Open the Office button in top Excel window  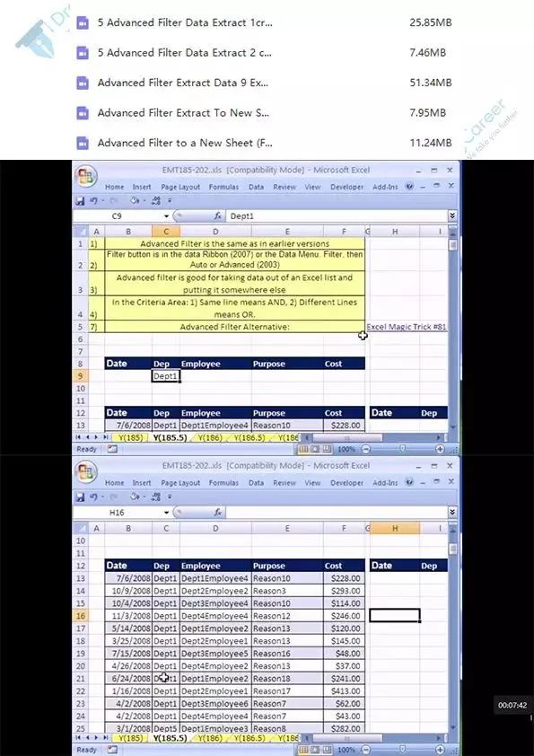pyautogui.click(x=86, y=175)
